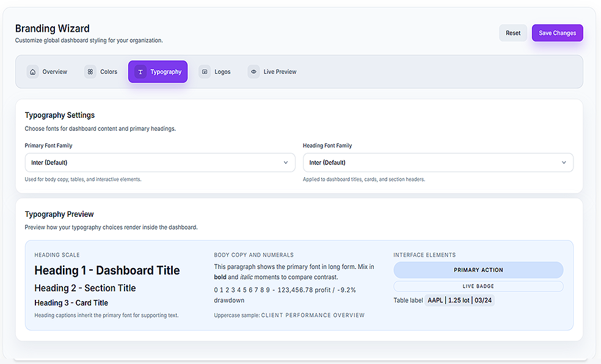Open Primary Font Family 'Inter (Default)' text
The width and height of the screenshot is (601, 364).
(x=49, y=162)
